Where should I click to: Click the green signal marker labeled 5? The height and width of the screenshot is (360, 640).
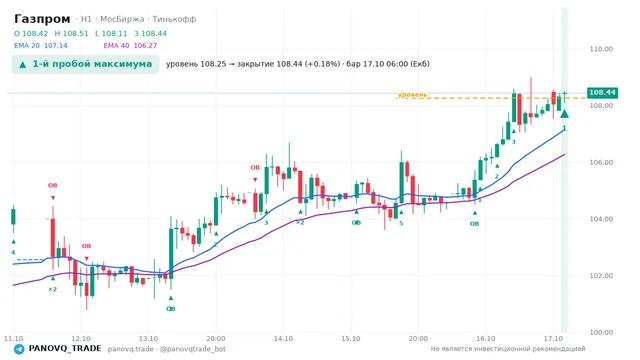tap(401, 218)
